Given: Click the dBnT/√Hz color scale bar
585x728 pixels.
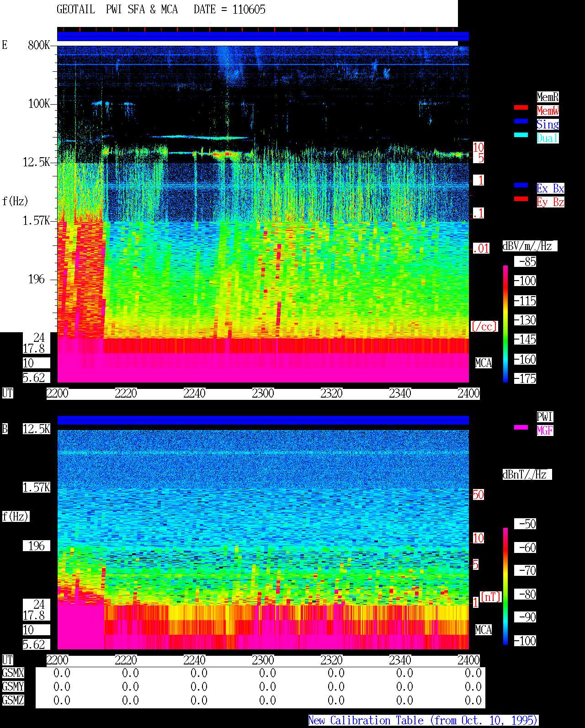Looking at the screenshot, I should [x=505, y=586].
